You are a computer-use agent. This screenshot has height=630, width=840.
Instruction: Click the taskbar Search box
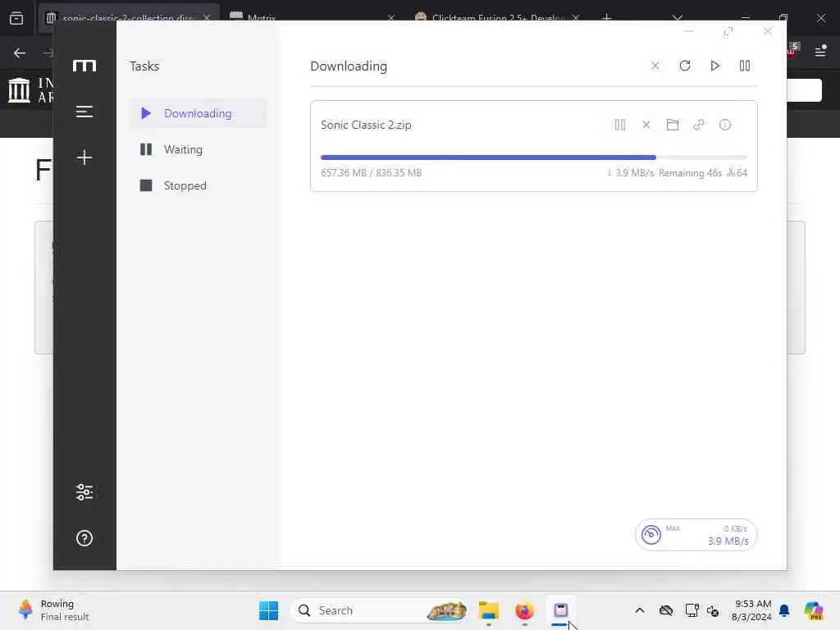[x=379, y=610]
